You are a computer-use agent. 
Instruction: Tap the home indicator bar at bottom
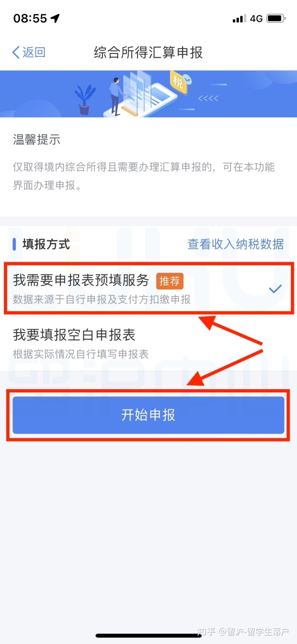click(148, 635)
